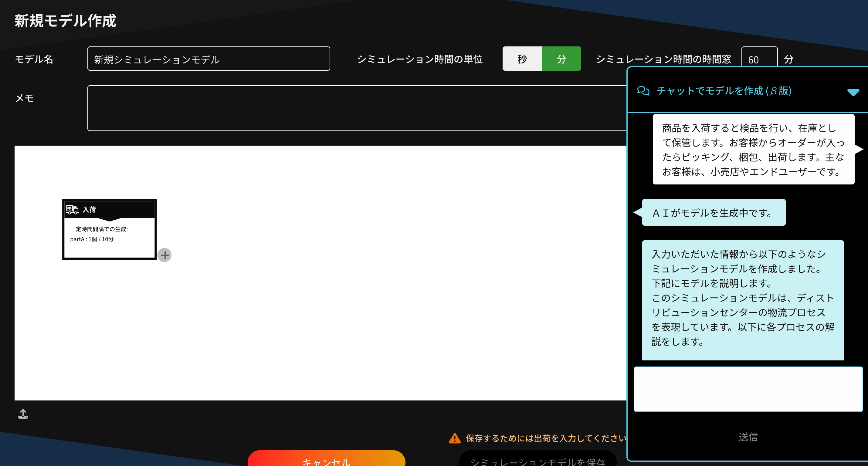Viewport: 868px width, 466px height.
Task: Click the truck icon on 入荷 node
Action: click(72, 210)
